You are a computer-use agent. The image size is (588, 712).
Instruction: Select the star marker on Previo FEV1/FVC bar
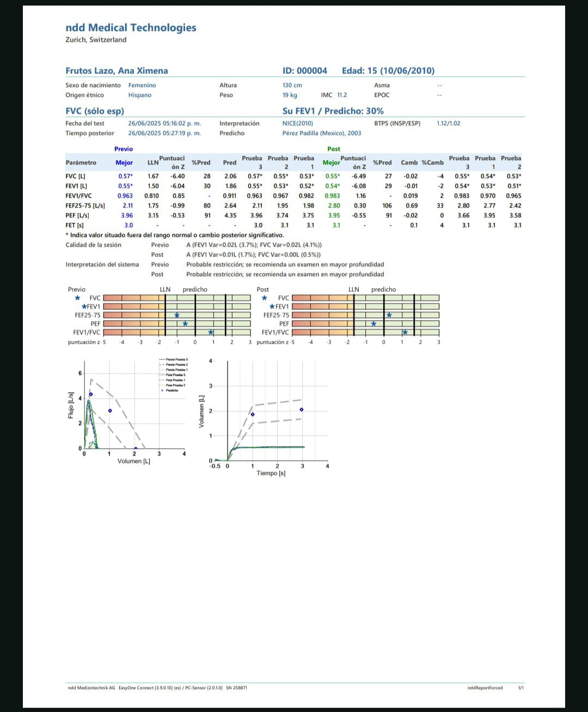211,332
